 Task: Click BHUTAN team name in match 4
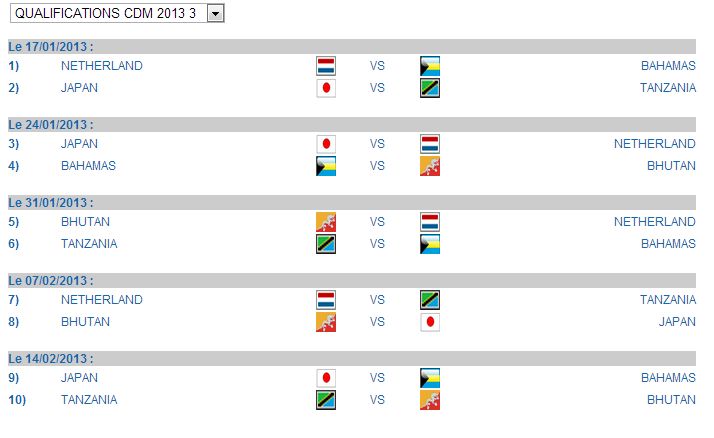tap(671, 166)
